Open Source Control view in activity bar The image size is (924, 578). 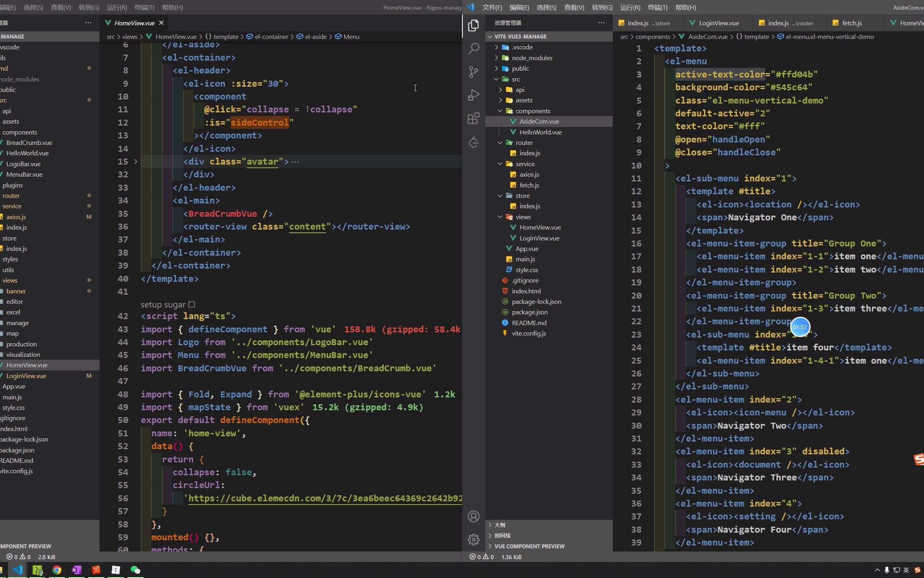pyautogui.click(x=474, y=72)
